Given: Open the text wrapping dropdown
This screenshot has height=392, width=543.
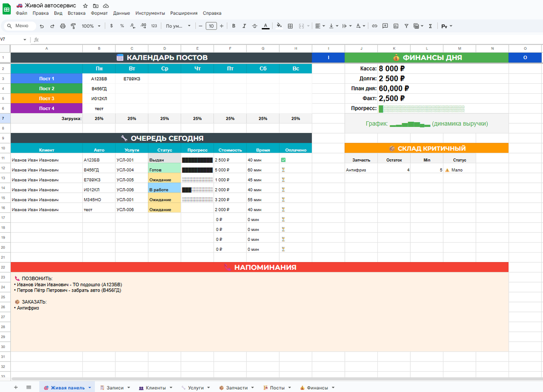Looking at the screenshot, I should pyautogui.click(x=347, y=26).
